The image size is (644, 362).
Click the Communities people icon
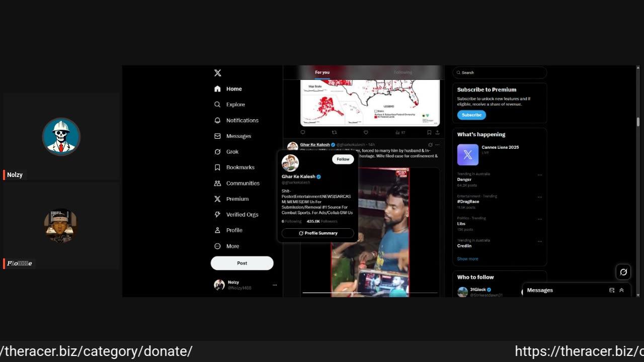tap(217, 183)
